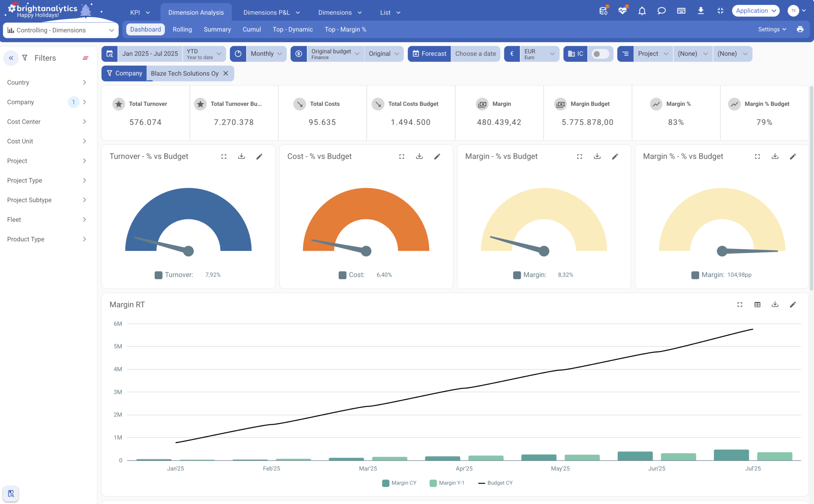814x504 pixels.
Task: Open the chat messages icon
Action: point(661,11)
